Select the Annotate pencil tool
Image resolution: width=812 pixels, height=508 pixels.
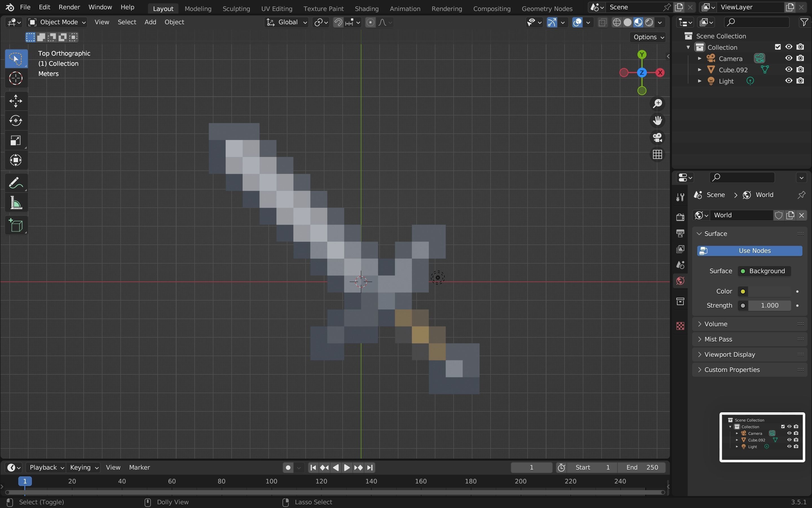[x=16, y=183]
